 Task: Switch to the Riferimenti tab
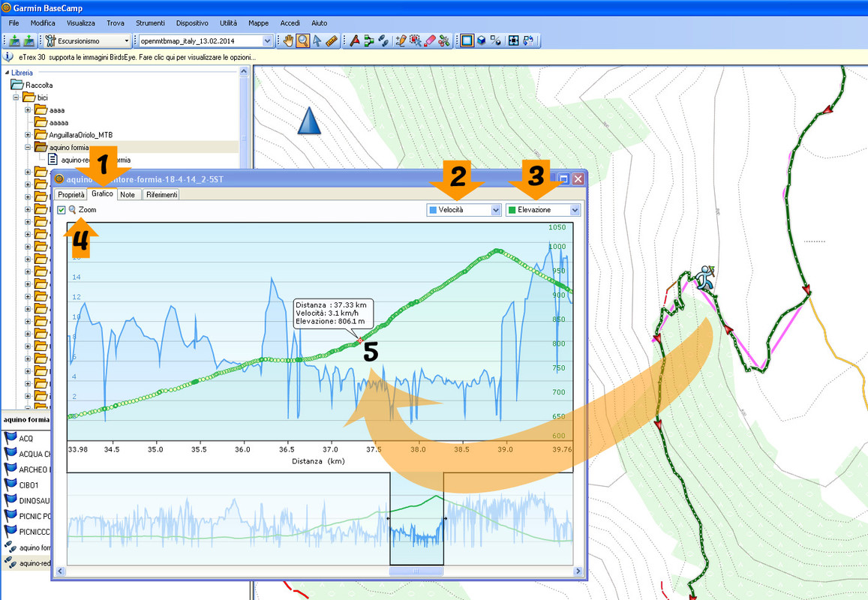click(161, 194)
